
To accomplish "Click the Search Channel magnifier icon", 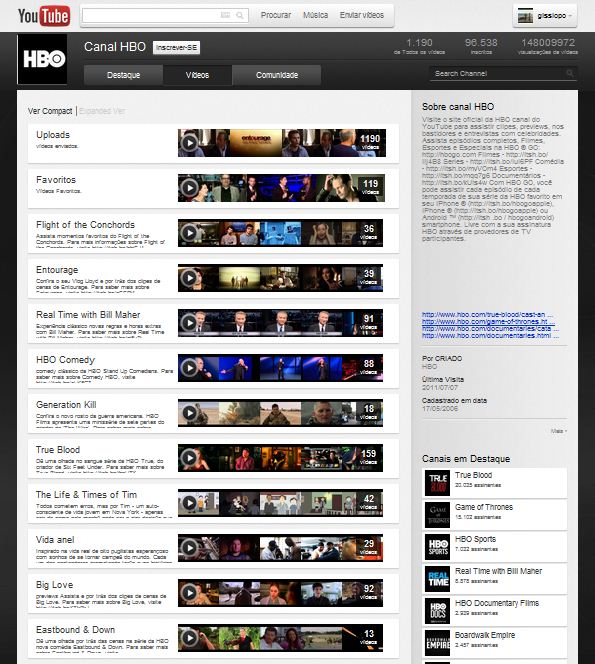I will coord(570,74).
